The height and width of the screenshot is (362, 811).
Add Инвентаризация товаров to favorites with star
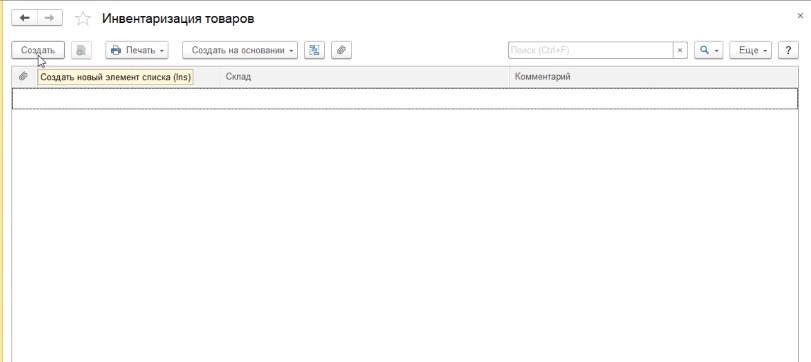click(x=83, y=19)
